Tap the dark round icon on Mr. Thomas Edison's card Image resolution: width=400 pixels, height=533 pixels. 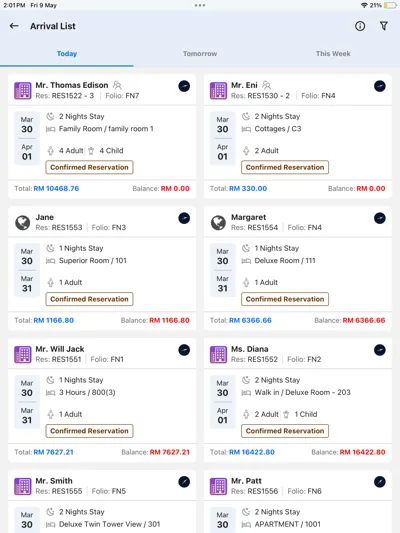coord(184,86)
